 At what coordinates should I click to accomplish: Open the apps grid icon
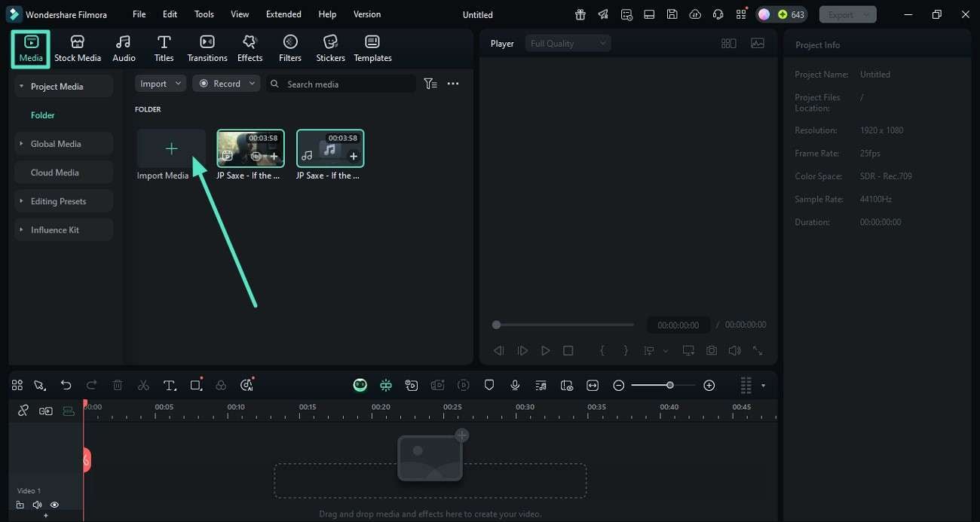pos(741,14)
